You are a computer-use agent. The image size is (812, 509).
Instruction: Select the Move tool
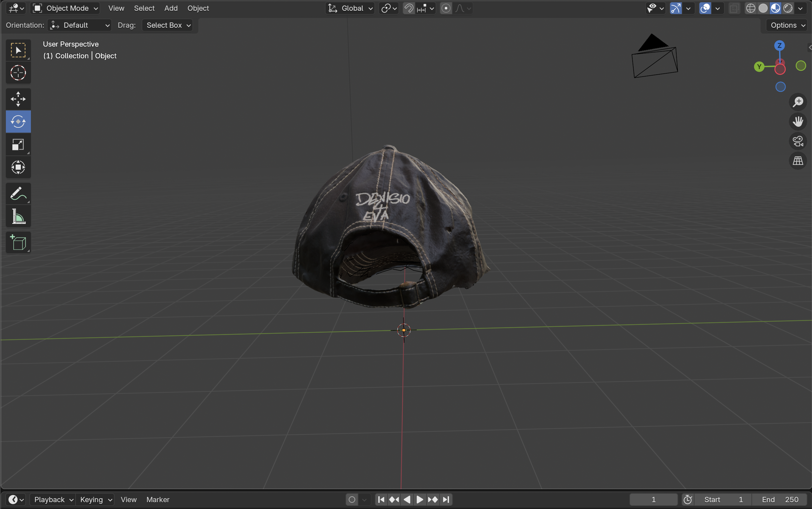pyautogui.click(x=18, y=99)
